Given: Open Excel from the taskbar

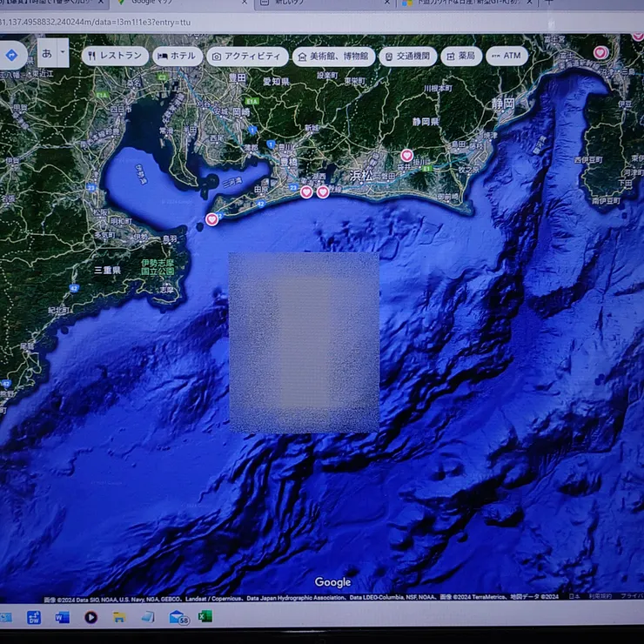Looking at the screenshot, I should (205, 616).
